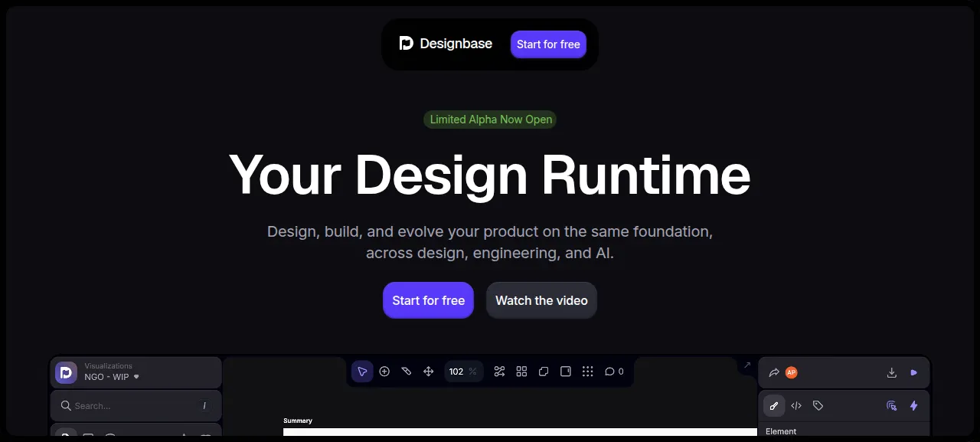Open the tag icon tab
Image resolution: width=980 pixels, height=442 pixels.
(x=818, y=406)
